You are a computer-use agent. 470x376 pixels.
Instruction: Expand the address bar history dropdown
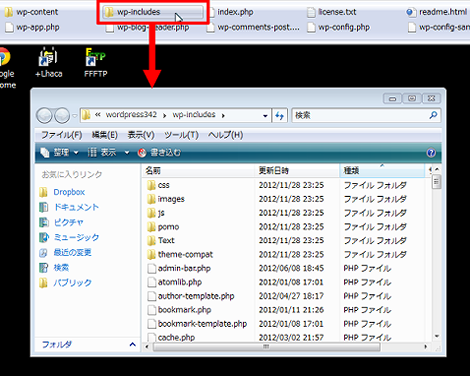265,116
